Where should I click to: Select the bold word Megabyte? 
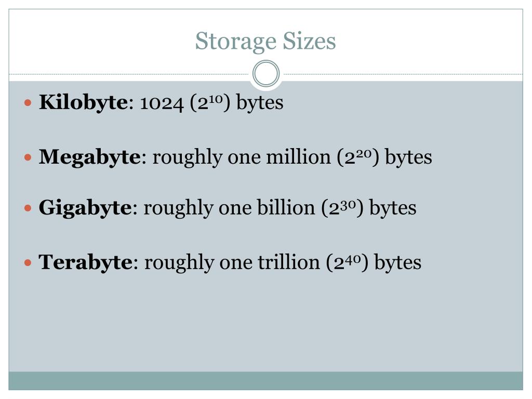(x=89, y=157)
